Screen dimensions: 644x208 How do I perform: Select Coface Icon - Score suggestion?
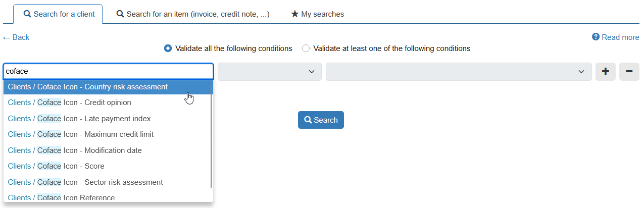click(x=56, y=166)
